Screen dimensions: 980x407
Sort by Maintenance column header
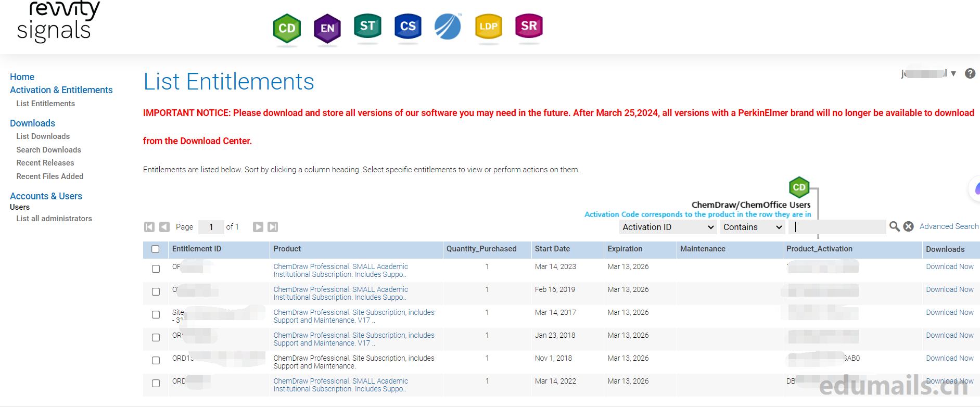(703, 249)
